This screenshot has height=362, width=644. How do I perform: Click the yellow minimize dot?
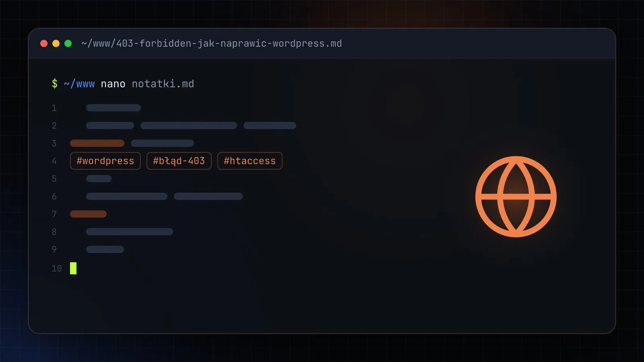coord(56,43)
